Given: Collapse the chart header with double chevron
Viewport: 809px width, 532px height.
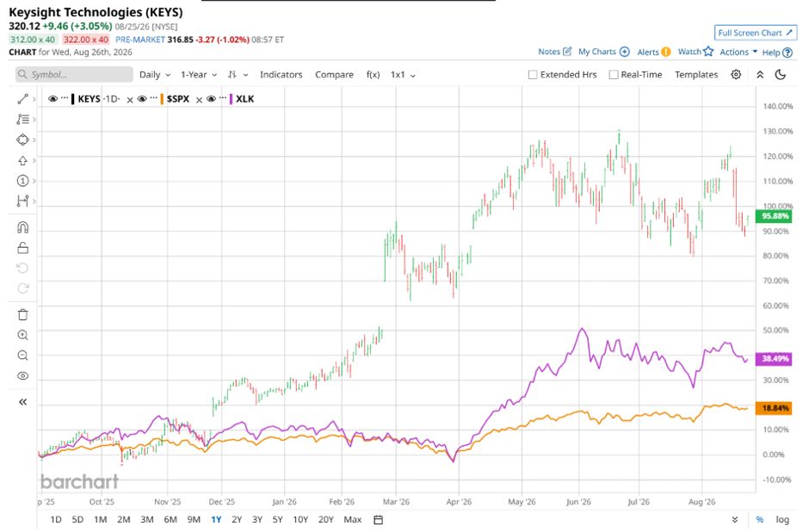Looking at the screenshot, I should [x=760, y=74].
